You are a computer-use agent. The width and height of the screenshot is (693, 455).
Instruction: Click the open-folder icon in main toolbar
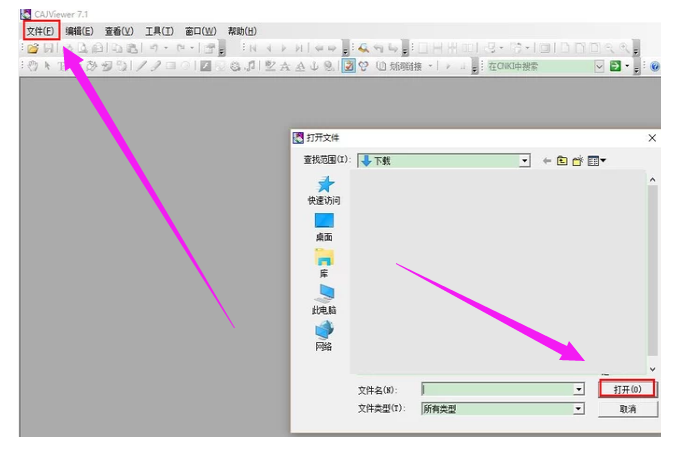pyautogui.click(x=32, y=48)
